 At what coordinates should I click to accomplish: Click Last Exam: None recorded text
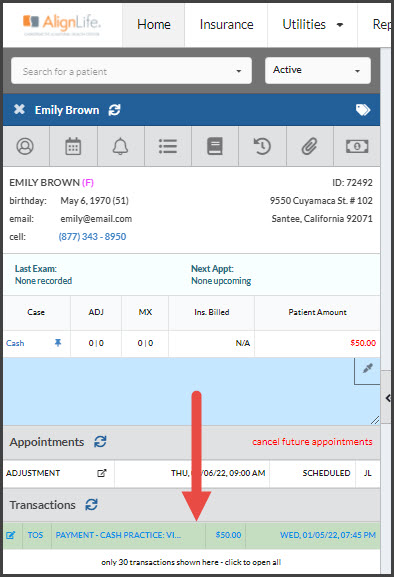coord(43,275)
